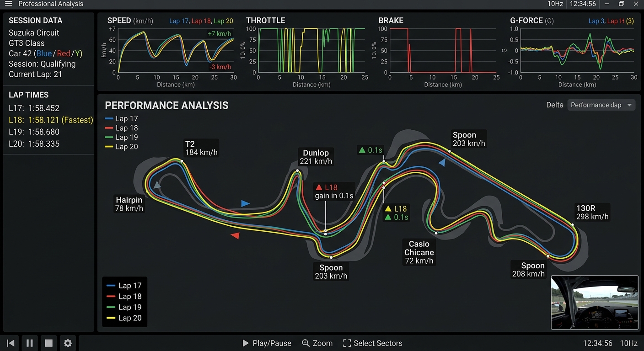644x351 pixels.
Task: Click the L18 gain in 0.1s annotation
Action: point(334,191)
